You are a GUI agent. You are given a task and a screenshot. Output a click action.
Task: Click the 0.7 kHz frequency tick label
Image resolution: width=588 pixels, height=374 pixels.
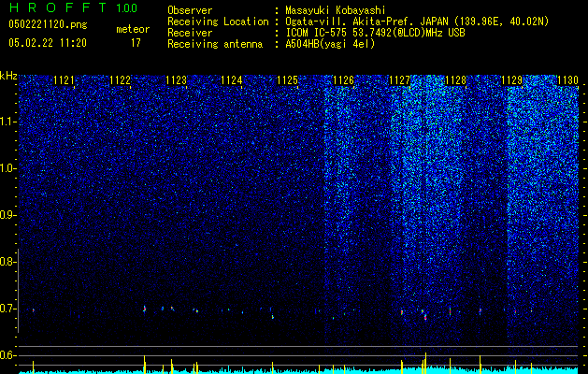pos(7,309)
